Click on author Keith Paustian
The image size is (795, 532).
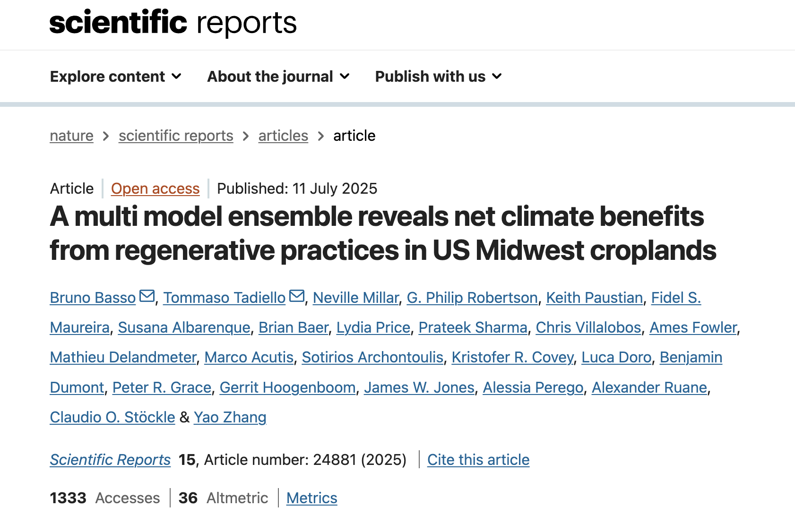(x=595, y=298)
